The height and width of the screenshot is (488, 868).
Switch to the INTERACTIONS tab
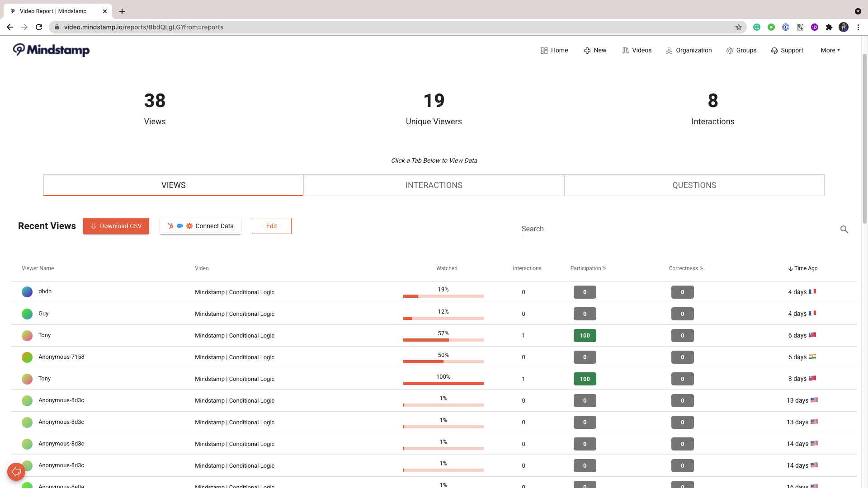434,185
